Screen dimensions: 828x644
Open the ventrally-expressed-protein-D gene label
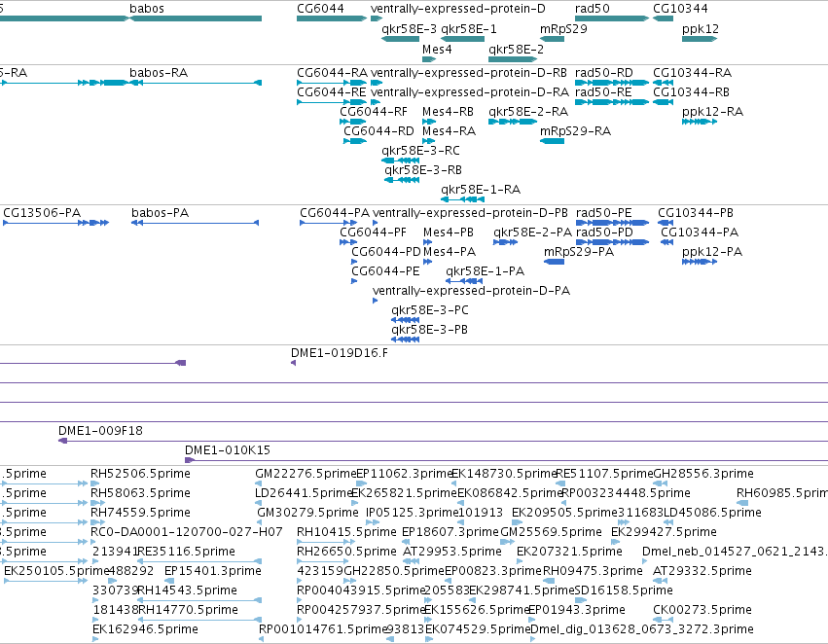tap(458, 9)
